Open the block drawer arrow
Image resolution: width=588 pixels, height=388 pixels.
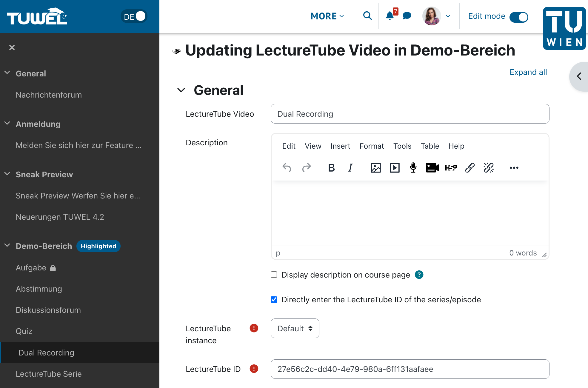pos(579,76)
